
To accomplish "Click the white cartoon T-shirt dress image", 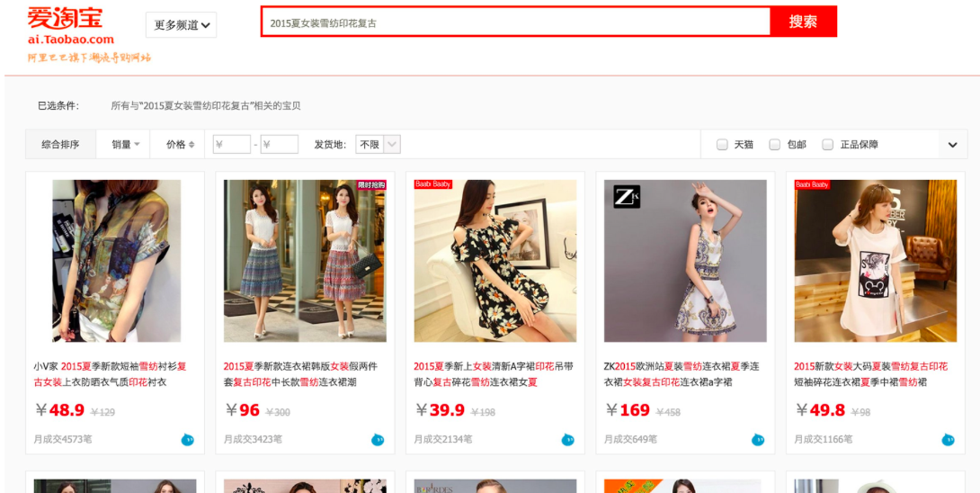I will click(875, 261).
